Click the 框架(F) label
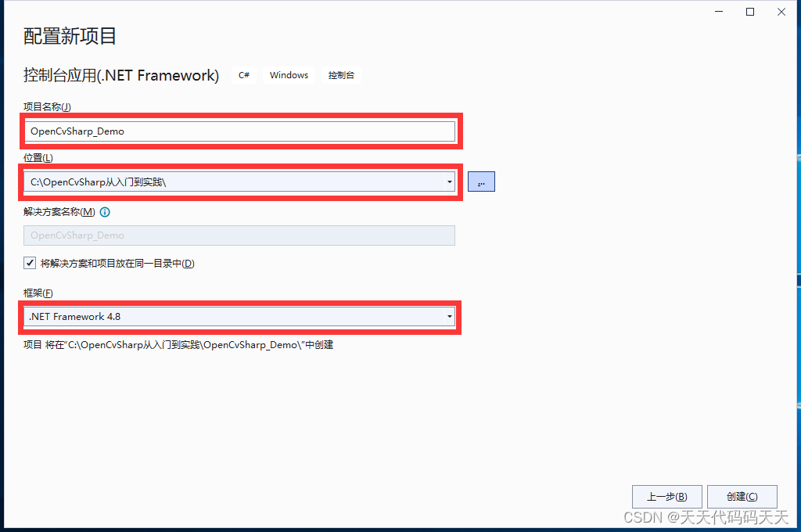Screen dimensions: 801x532 [x=38, y=293]
